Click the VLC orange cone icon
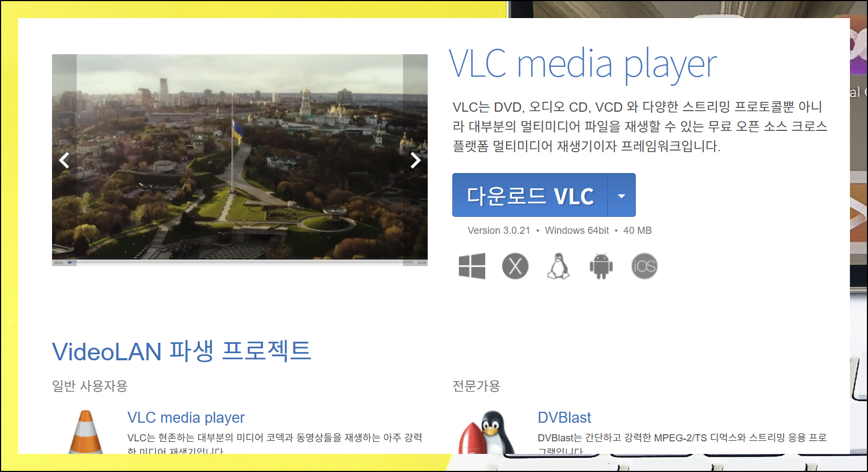This screenshot has height=472, width=868. click(x=86, y=431)
